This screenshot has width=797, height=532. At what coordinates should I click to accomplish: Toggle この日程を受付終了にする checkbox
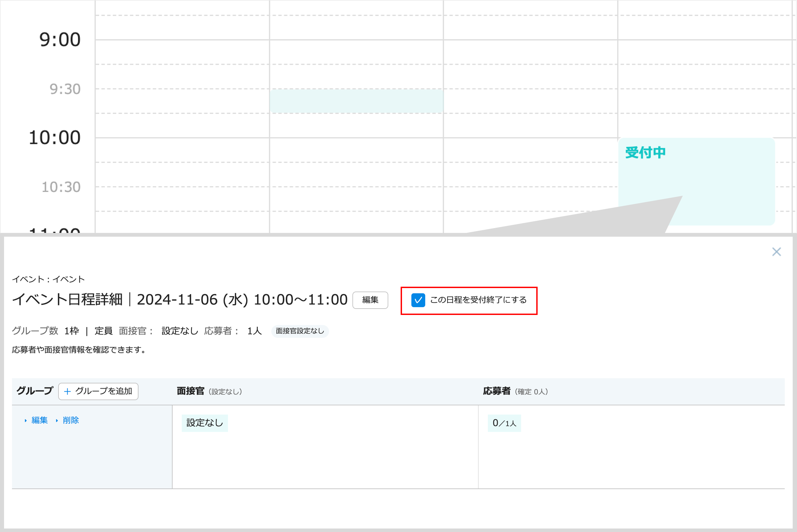[418, 300]
